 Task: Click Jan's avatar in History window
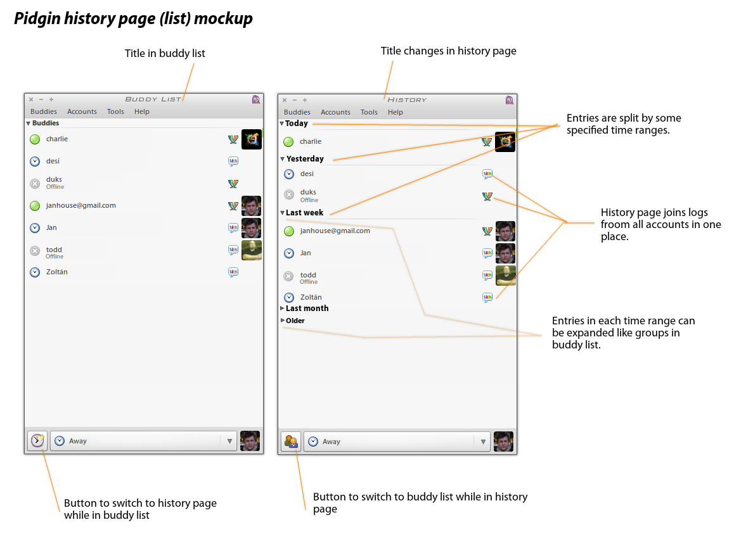[506, 253]
